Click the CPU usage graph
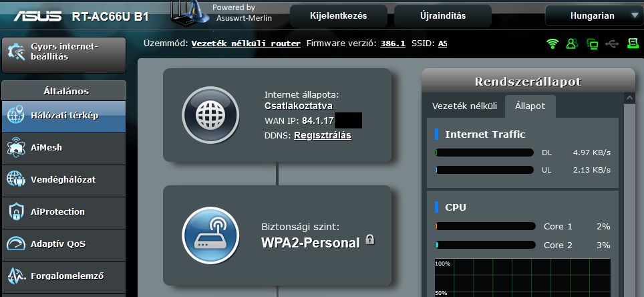The height and width of the screenshot is (297, 644). click(x=522, y=278)
